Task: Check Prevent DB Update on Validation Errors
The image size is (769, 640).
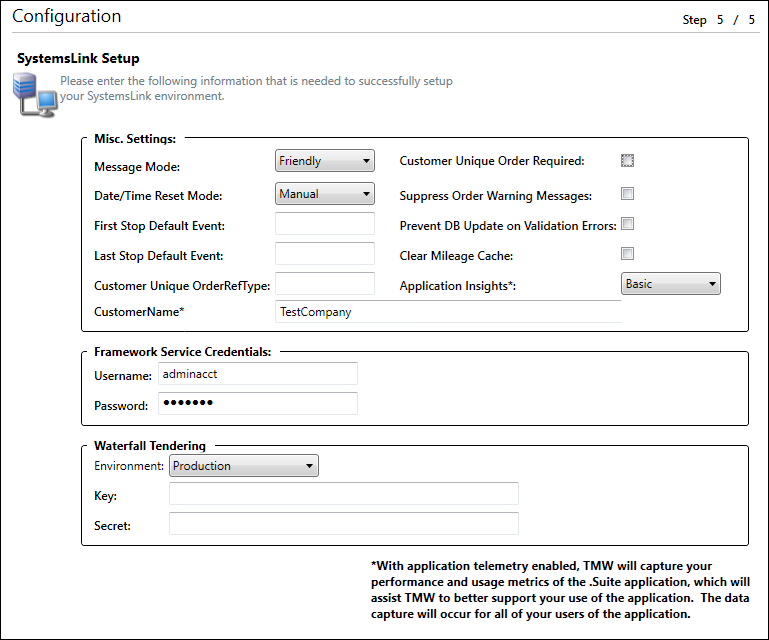Action: 627,224
